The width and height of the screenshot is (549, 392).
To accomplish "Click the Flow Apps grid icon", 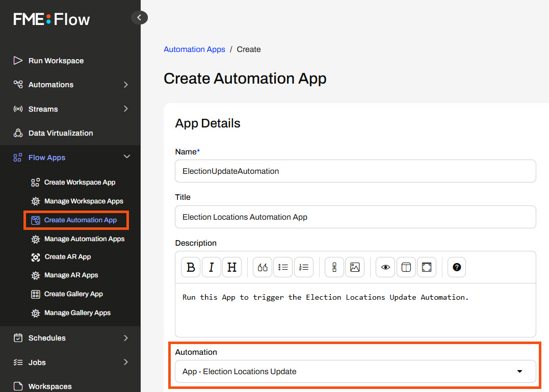I will [x=17, y=158].
